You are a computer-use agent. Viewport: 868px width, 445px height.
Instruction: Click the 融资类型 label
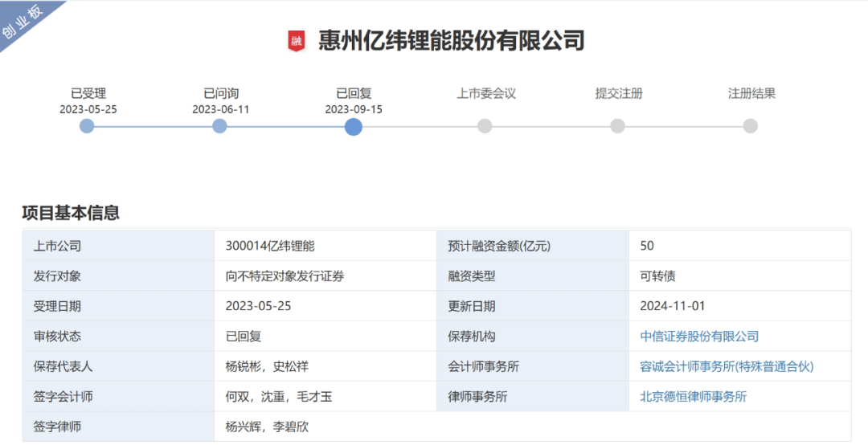[472, 276]
